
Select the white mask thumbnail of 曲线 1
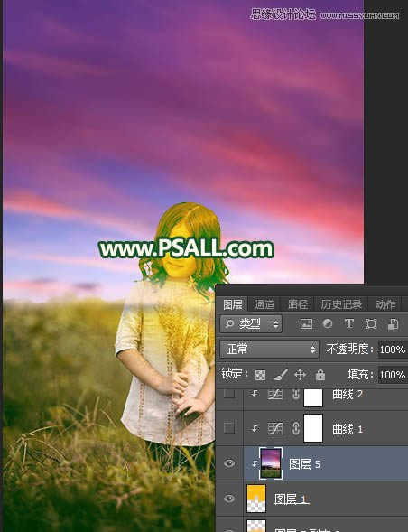pyautogui.click(x=313, y=428)
